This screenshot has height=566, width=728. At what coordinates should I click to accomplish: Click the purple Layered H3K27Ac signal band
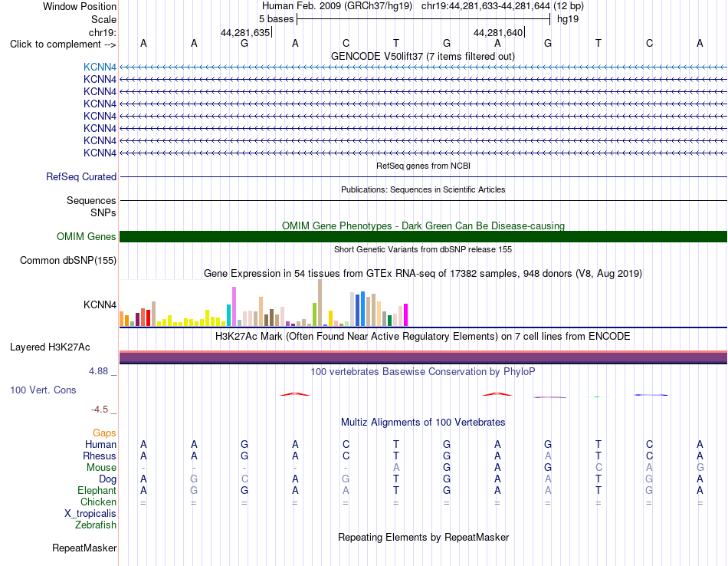click(x=423, y=357)
